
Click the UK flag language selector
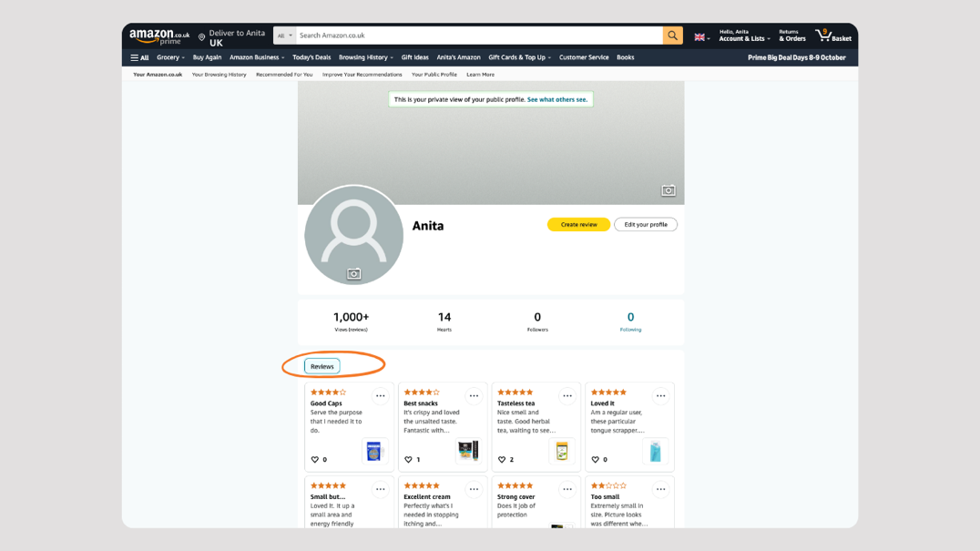click(x=702, y=37)
